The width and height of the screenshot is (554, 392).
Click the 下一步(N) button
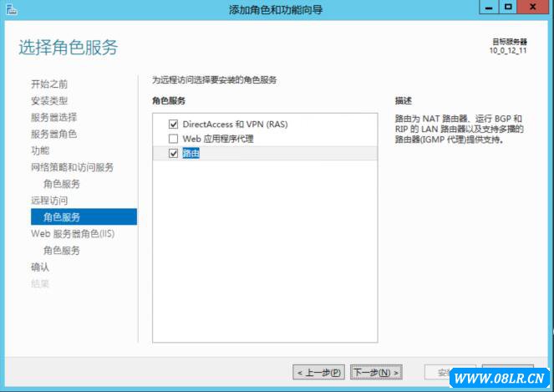tap(376, 372)
